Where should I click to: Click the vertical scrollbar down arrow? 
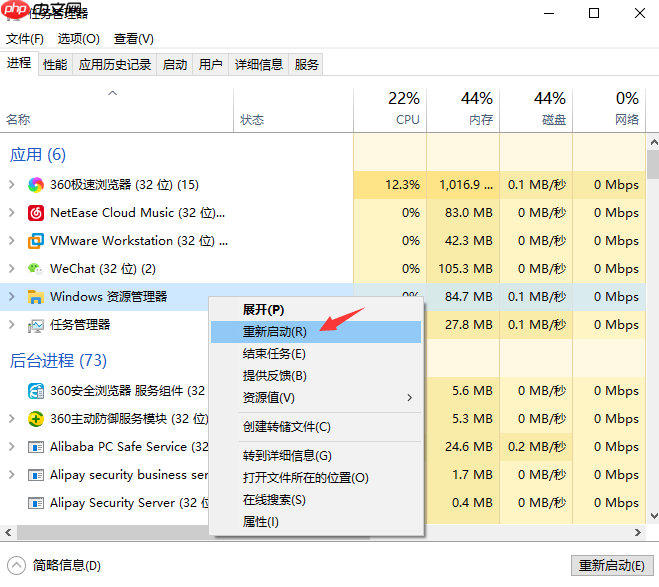tap(654, 516)
